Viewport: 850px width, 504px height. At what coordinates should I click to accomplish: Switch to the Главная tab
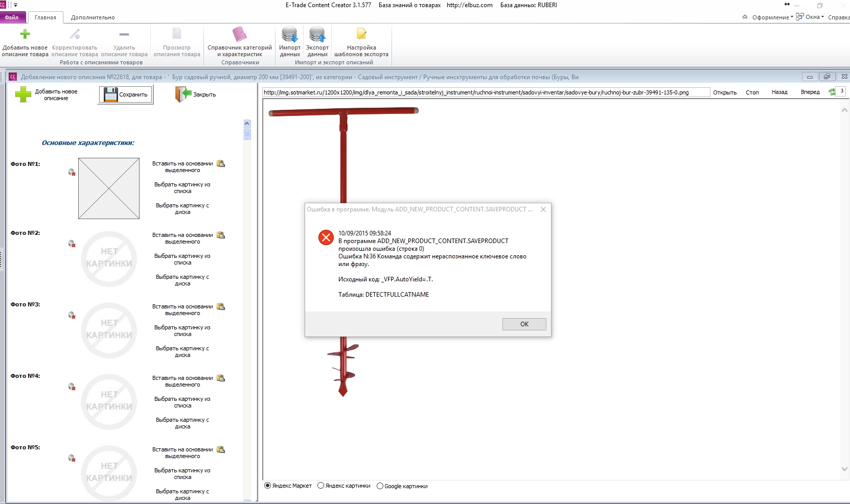(x=45, y=17)
